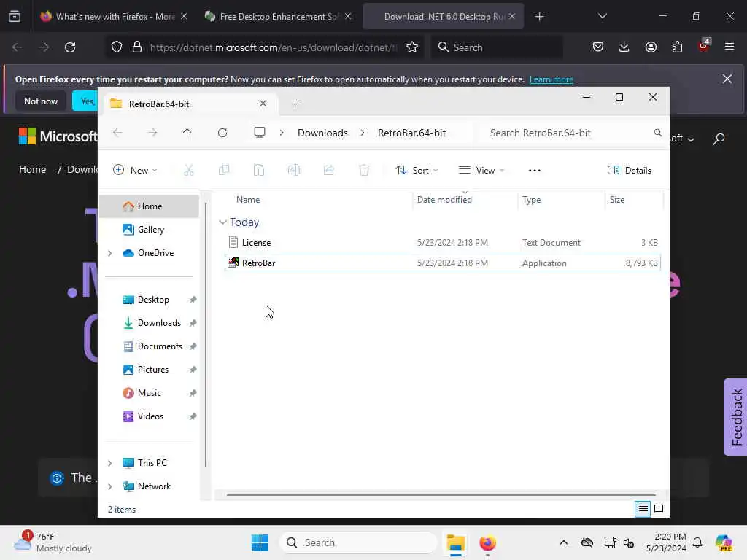Collapse the Today group
Screen dimensions: 747x560
222,222
